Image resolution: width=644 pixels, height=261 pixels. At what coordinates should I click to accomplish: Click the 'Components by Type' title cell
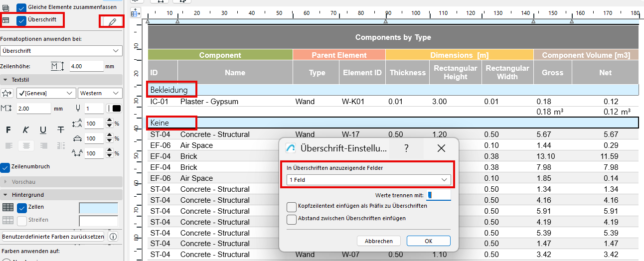point(393,37)
